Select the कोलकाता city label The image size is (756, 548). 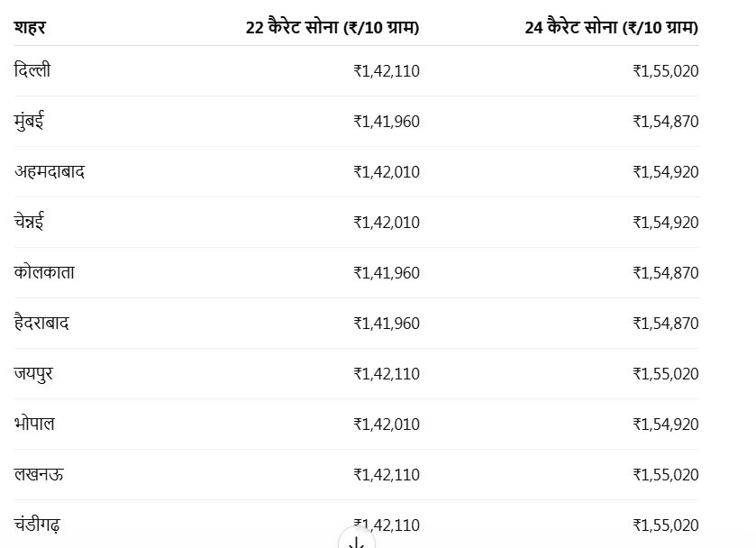(44, 272)
